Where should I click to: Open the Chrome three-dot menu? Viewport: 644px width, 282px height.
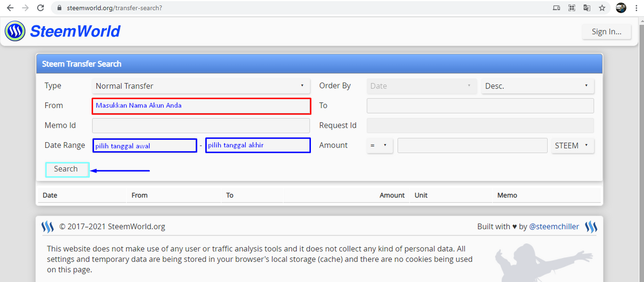636,8
